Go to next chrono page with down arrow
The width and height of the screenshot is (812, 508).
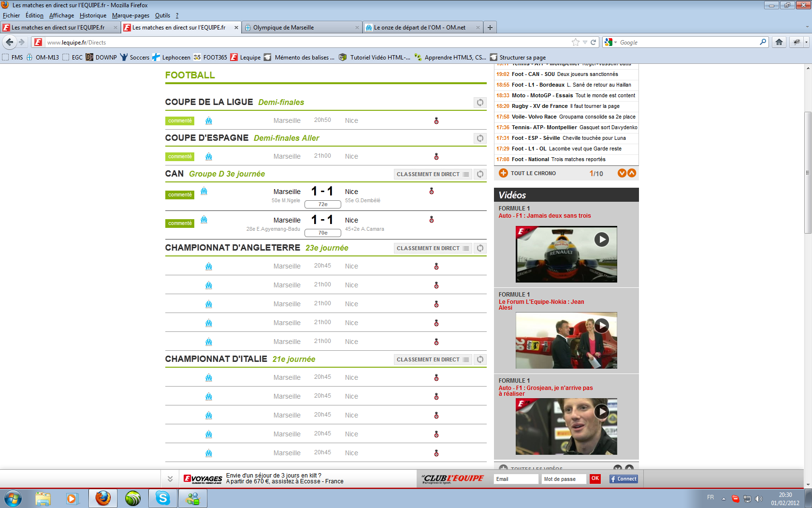click(x=622, y=173)
